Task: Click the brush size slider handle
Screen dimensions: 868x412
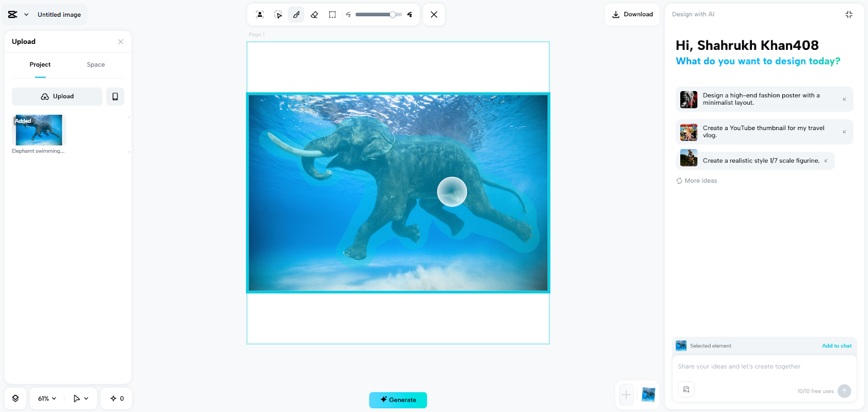Action: (392, 15)
